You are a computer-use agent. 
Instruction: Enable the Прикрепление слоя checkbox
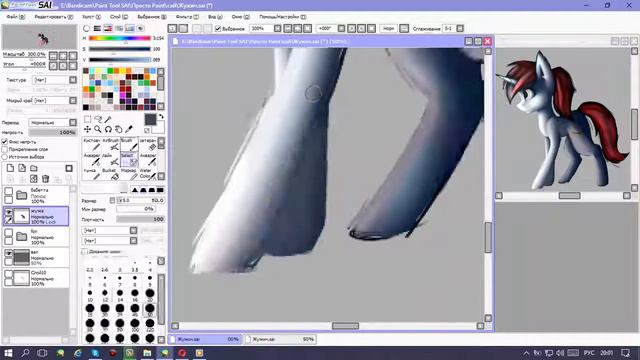5,149
